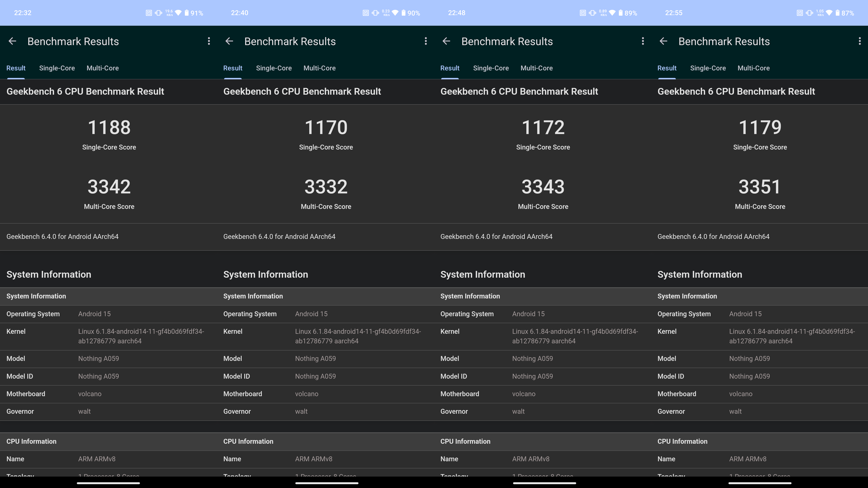Open three-dot overflow menu in first panel
The image size is (868, 488).
209,41
